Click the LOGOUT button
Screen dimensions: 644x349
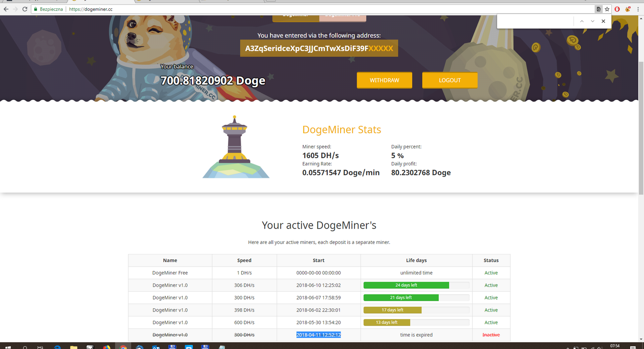point(450,80)
